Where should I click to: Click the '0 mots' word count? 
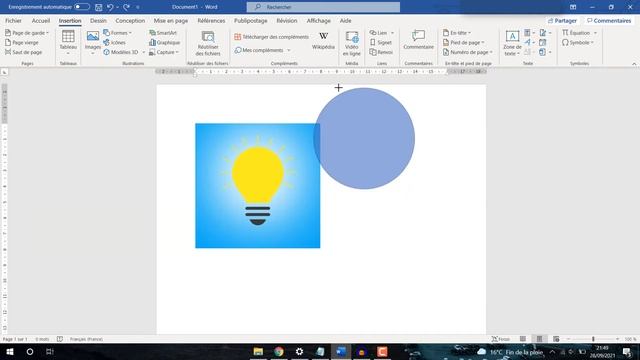[42, 339]
